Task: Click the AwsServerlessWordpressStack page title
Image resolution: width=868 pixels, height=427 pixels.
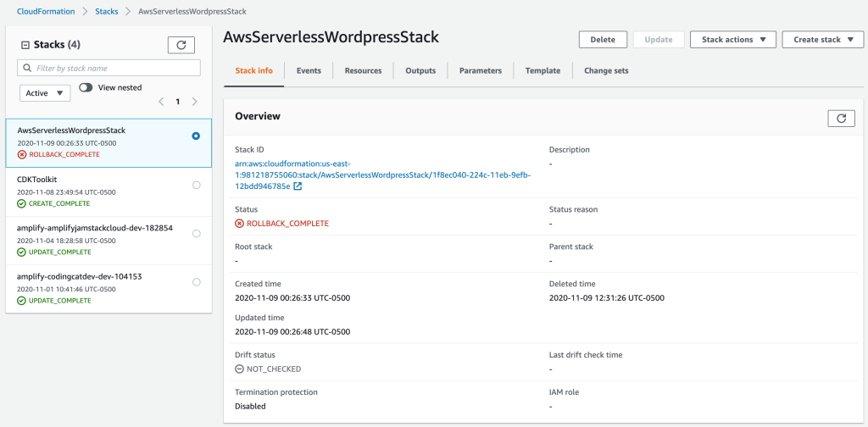Action: tap(331, 37)
